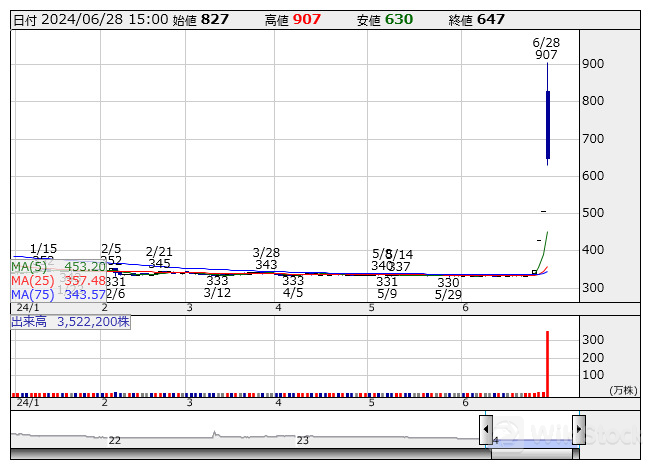This screenshot has height=470, width=653.
Task: Click the navigator overview near year 22
Action: click(x=115, y=437)
